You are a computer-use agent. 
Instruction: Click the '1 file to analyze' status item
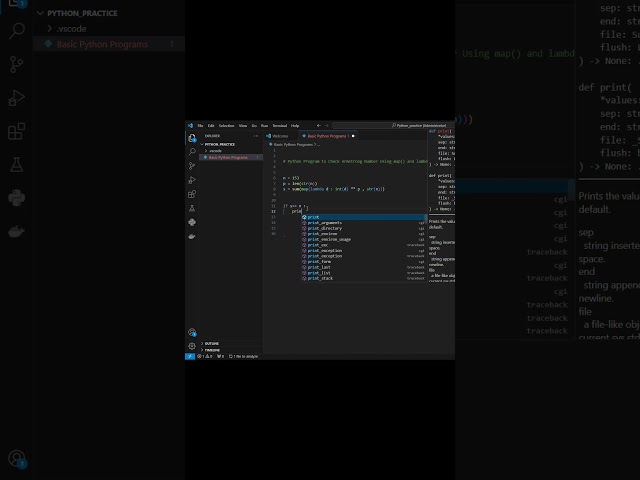point(244,356)
